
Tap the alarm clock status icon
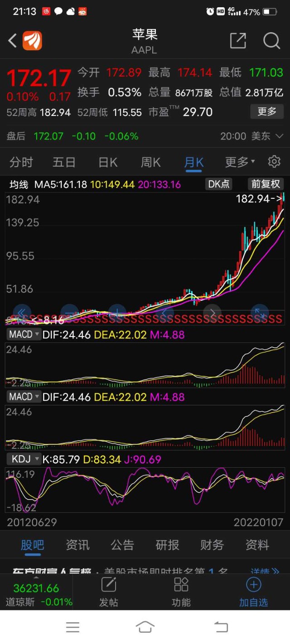(x=210, y=11)
